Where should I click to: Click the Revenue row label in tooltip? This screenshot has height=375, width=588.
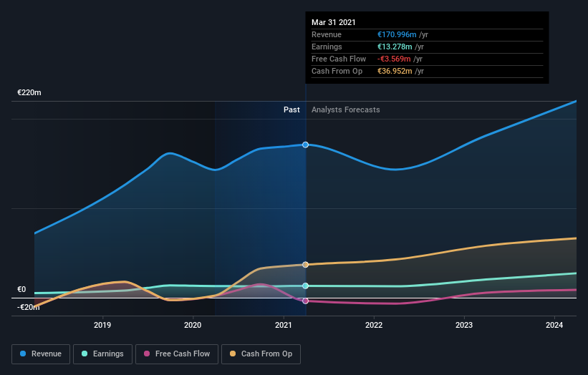tap(327, 34)
